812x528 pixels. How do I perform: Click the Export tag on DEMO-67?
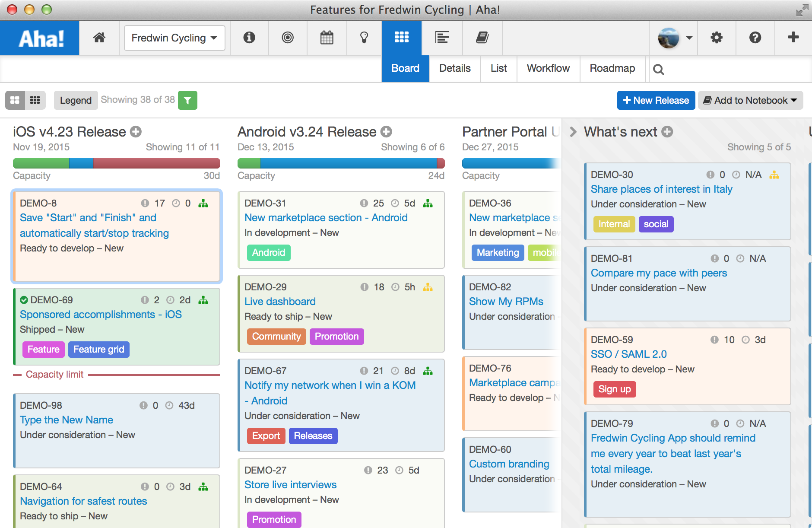tap(266, 436)
